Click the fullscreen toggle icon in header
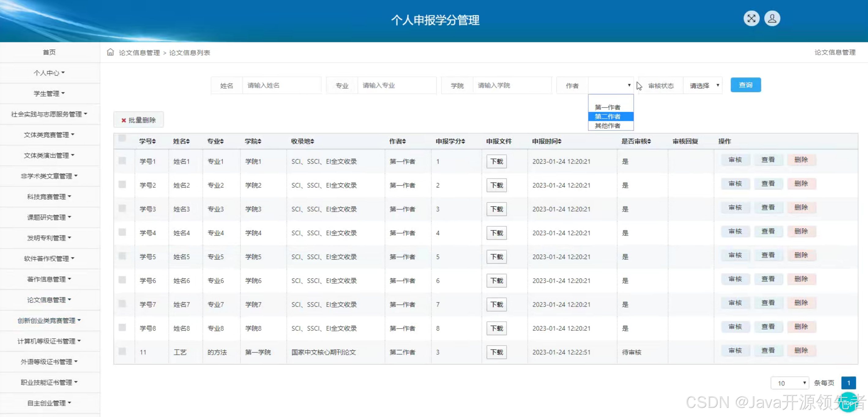This screenshot has height=417, width=868. (751, 19)
